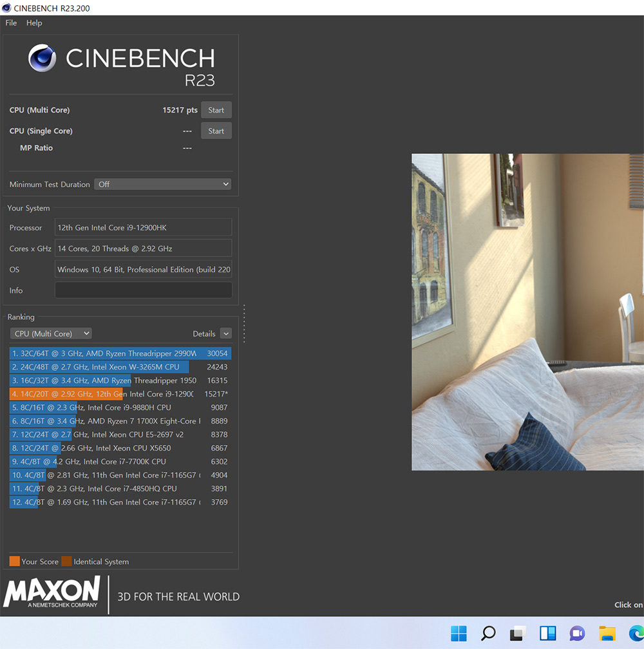The width and height of the screenshot is (644, 649).
Task: Select the AMD Ryzen 7 1700X ranking row
Action: (120, 421)
